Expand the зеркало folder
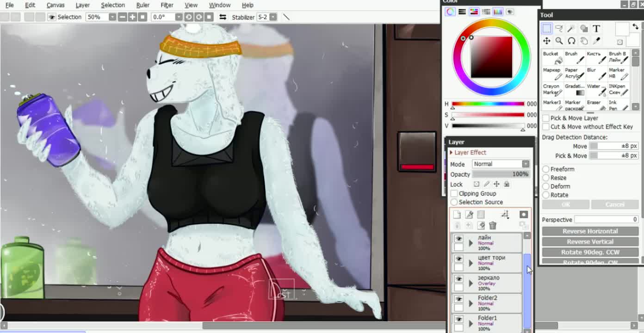This screenshot has width=644, height=333. pyautogui.click(x=471, y=283)
